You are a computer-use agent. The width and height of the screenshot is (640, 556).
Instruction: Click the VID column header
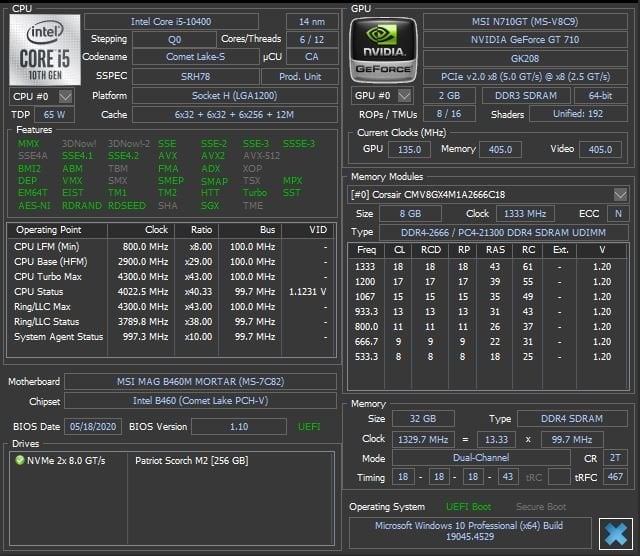tap(309, 230)
